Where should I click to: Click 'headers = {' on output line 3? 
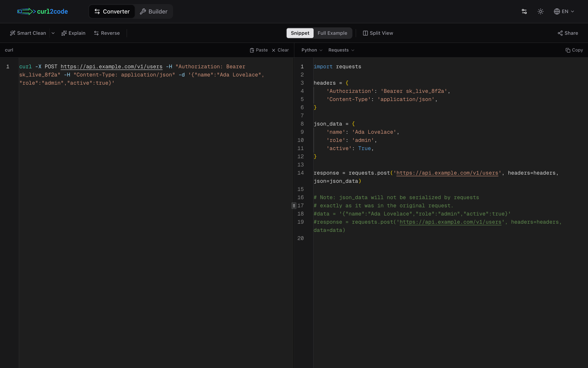coord(331,83)
